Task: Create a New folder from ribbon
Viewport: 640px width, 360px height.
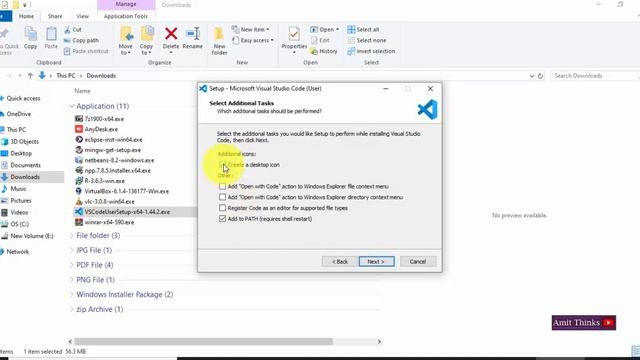Action: pyautogui.click(x=219, y=41)
